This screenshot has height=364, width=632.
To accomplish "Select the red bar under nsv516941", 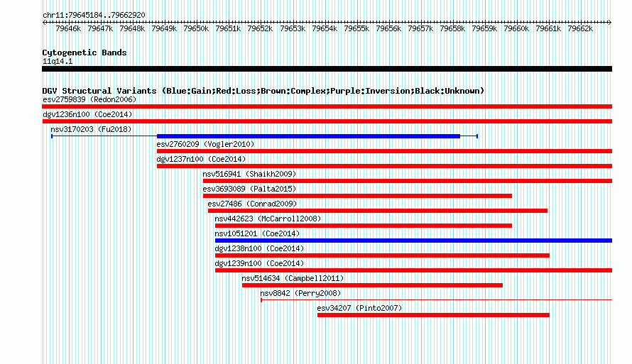I will click(x=408, y=181).
